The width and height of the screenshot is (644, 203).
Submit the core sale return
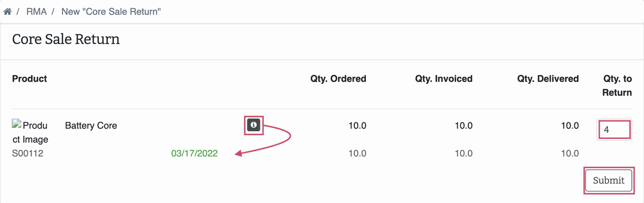tap(609, 180)
